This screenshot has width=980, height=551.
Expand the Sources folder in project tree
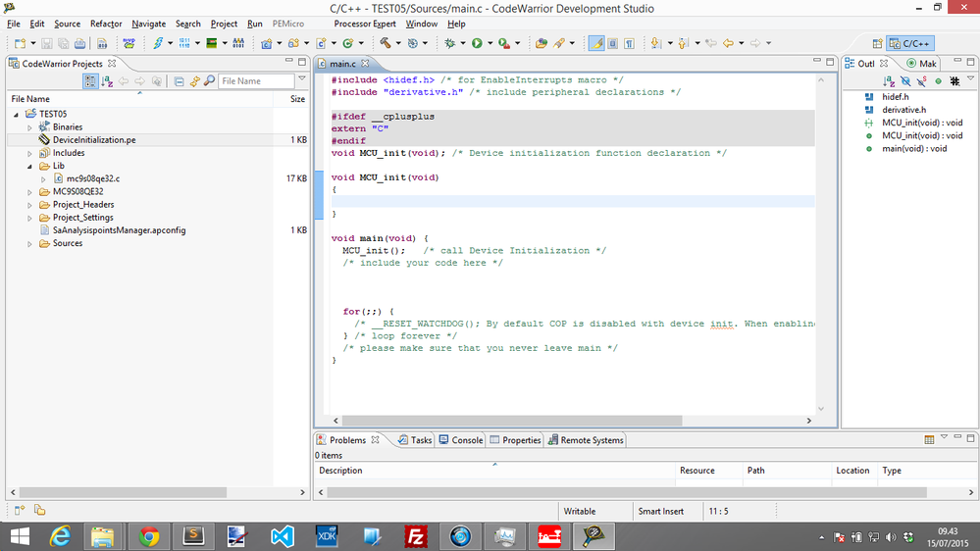pyautogui.click(x=30, y=243)
